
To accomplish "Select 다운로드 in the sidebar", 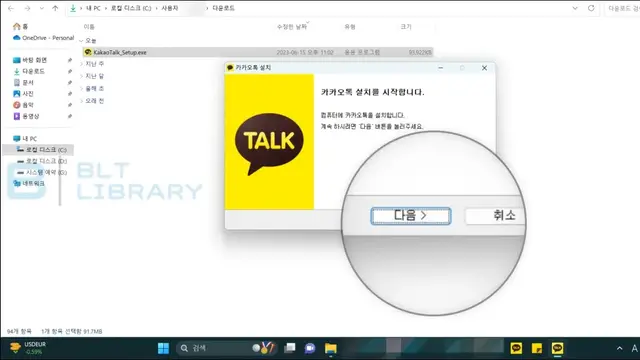I will 33,71.
